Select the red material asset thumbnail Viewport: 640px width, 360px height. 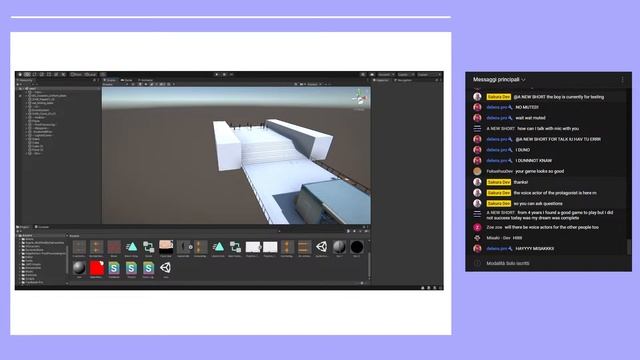tap(96, 268)
